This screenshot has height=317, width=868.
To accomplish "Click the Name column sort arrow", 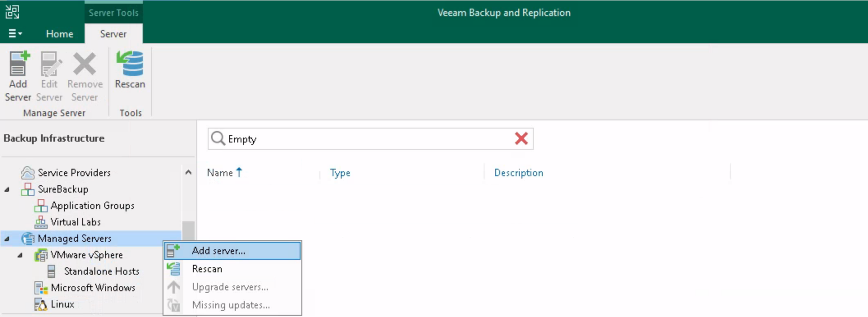I will (x=239, y=172).
